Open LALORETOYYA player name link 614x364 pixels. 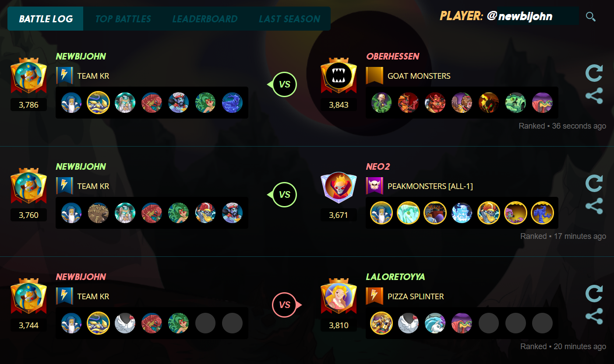pyautogui.click(x=395, y=277)
